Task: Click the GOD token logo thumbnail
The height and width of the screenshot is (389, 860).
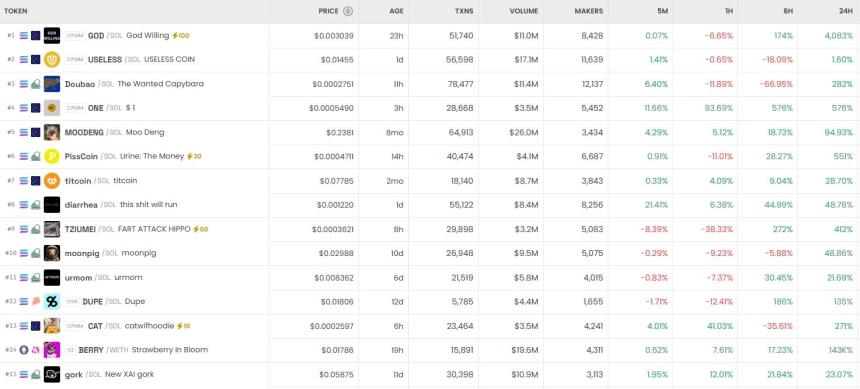Action: [52, 36]
